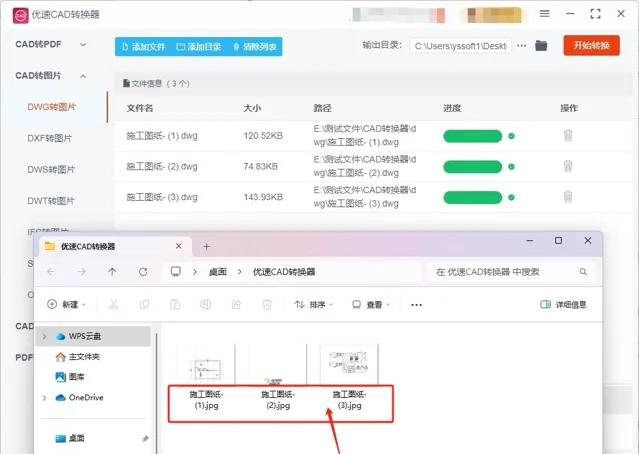Image resolution: width=639 pixels, height=454 pixels.
Task: Click the 120.52KB size cell
Action: [263, 136]
